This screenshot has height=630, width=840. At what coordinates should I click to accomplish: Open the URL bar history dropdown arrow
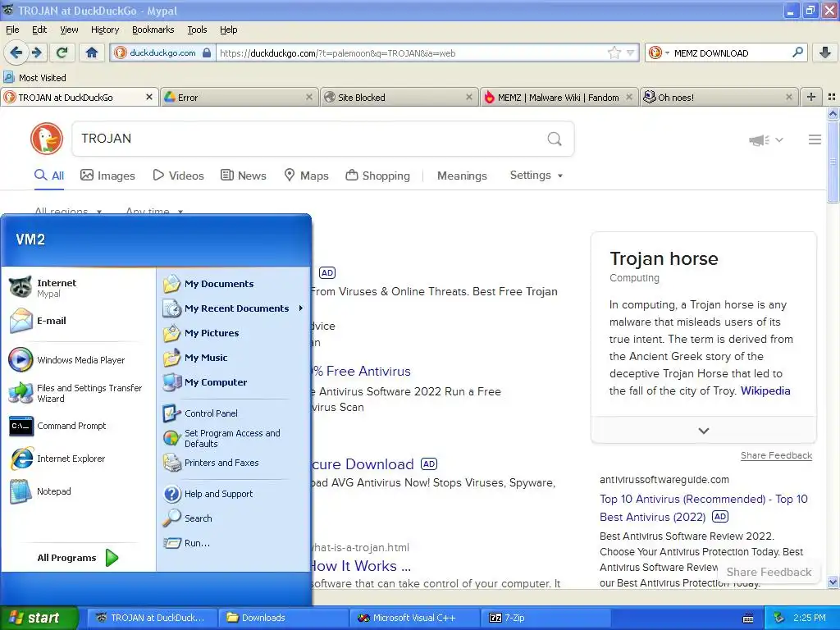631,52
